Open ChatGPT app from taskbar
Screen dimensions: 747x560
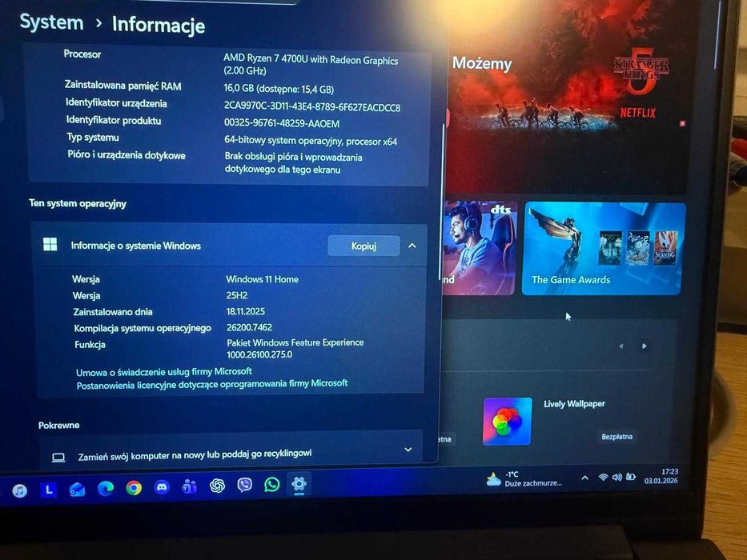click(x=217, y=486)
